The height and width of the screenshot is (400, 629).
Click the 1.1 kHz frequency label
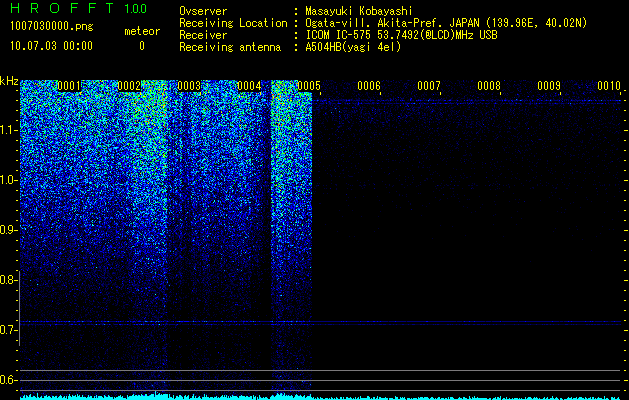pyautogui.click(x=8, y=130)
